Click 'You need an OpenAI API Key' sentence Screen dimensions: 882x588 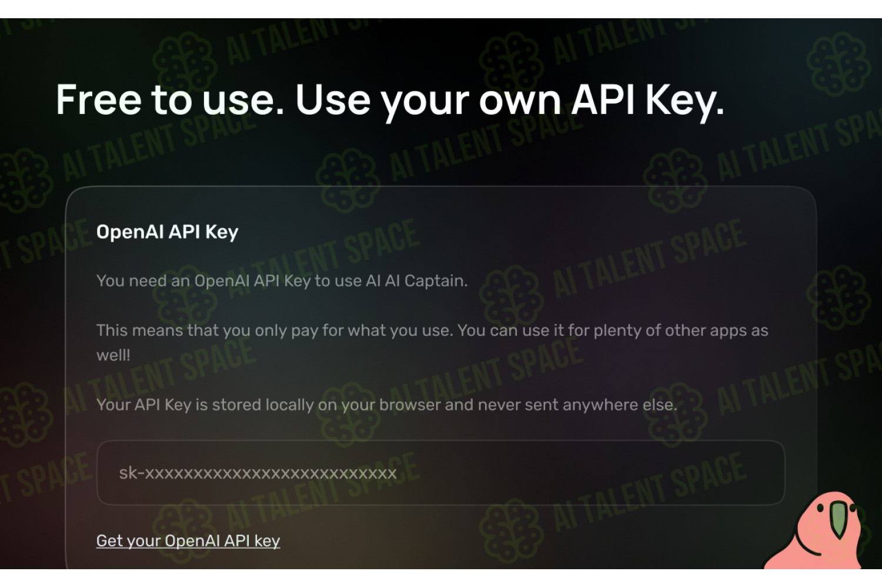click(x=282, y=281)
